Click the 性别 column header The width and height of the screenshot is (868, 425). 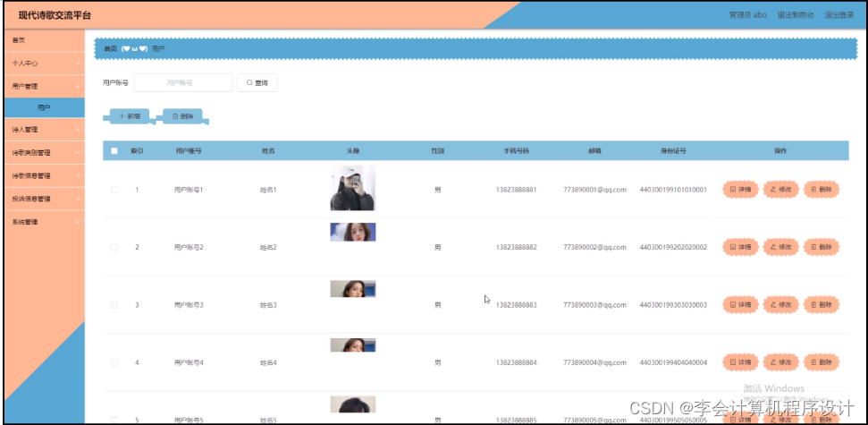tap(438, 150)
